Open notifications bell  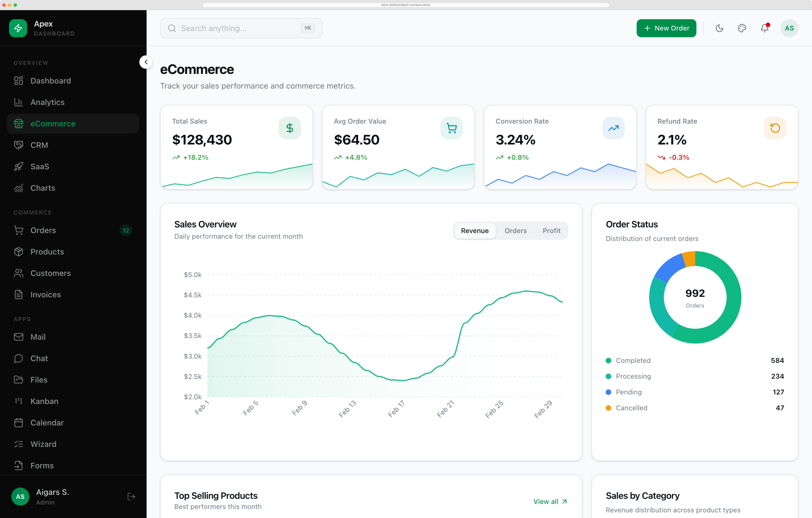coord(764,28)
